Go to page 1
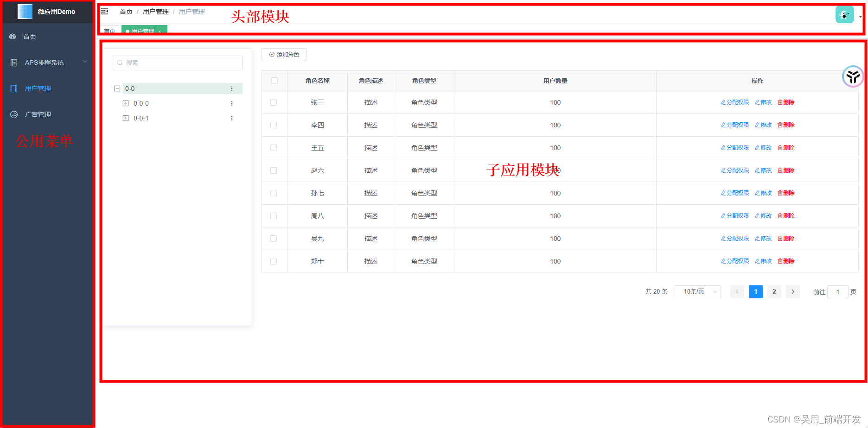 click(x=756, y=292)
